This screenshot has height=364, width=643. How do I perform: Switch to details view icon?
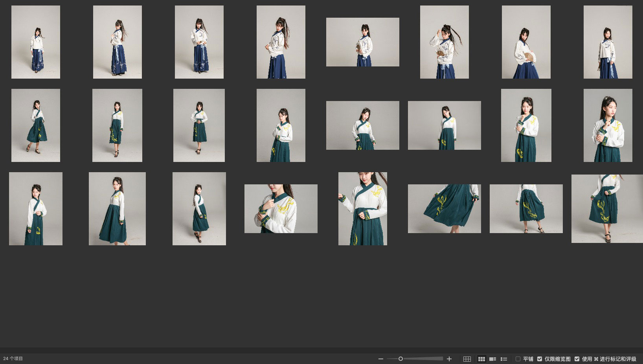click(492, 359)
